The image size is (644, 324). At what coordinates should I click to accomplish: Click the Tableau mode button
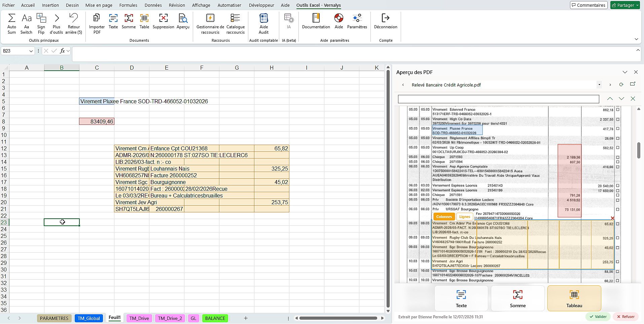pos(574,298)
